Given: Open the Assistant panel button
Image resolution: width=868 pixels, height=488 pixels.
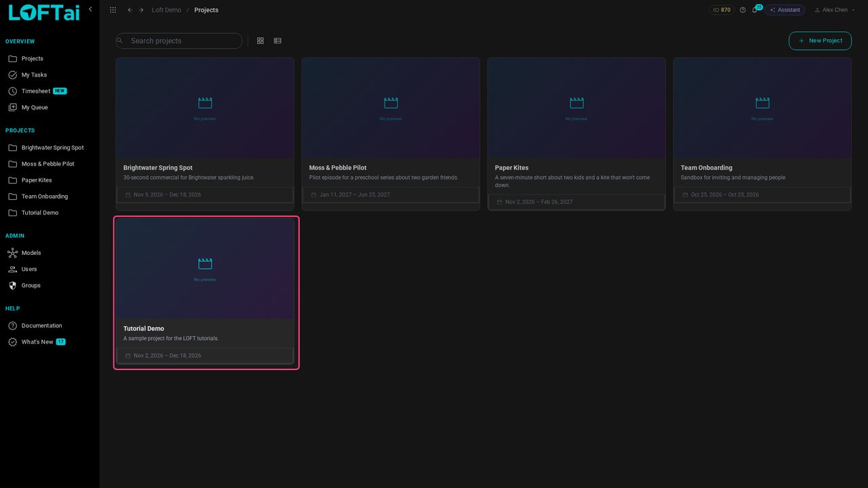Looking at the screenshot, I should 785,10.
